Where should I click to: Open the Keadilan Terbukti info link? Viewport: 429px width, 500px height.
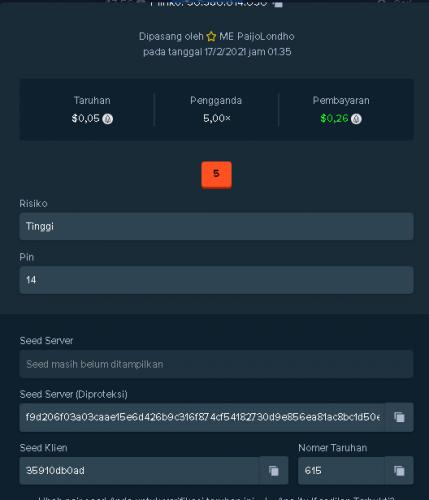pyautogui.click(x=335, y=498)
